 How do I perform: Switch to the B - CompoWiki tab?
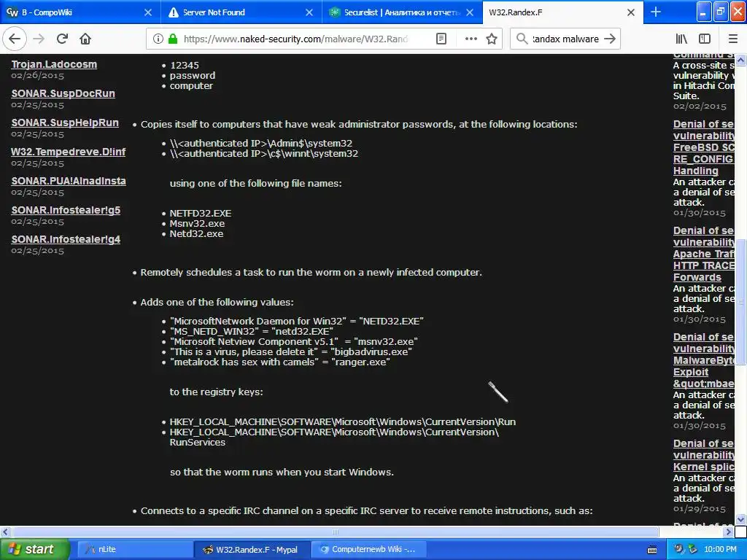[80, 12]
